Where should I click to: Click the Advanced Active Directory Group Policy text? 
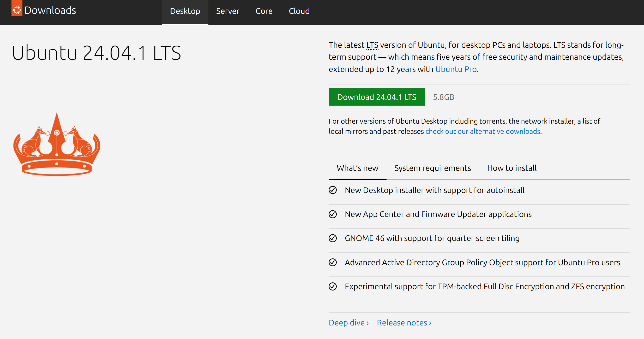click(483, 263)
